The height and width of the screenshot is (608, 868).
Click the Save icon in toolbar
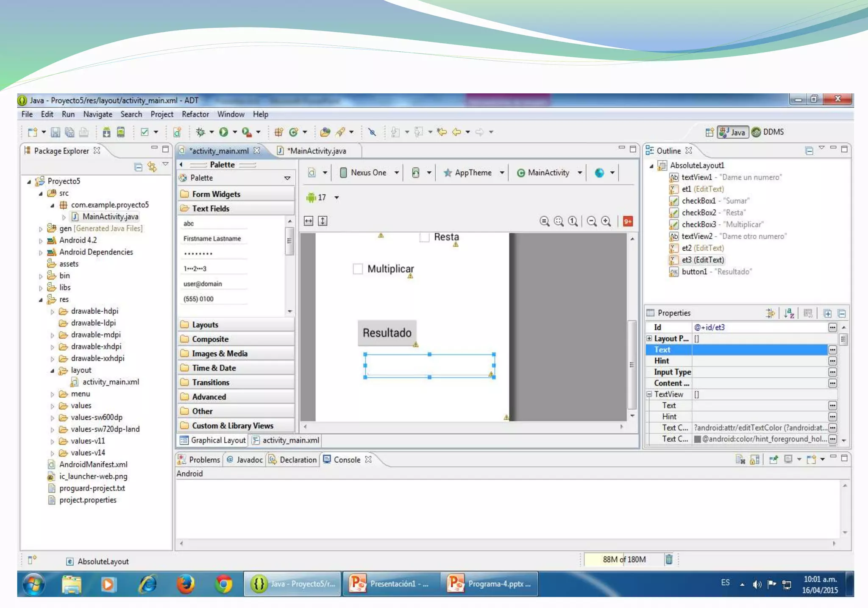pos(55,132)
